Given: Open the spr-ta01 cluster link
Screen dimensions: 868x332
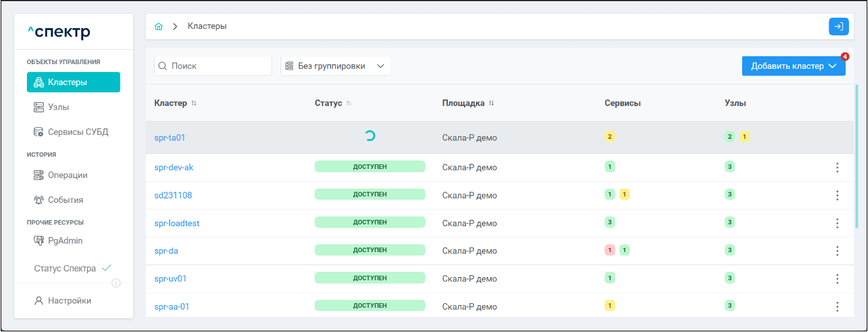Looking at the screenshot, I should [170, 138].
